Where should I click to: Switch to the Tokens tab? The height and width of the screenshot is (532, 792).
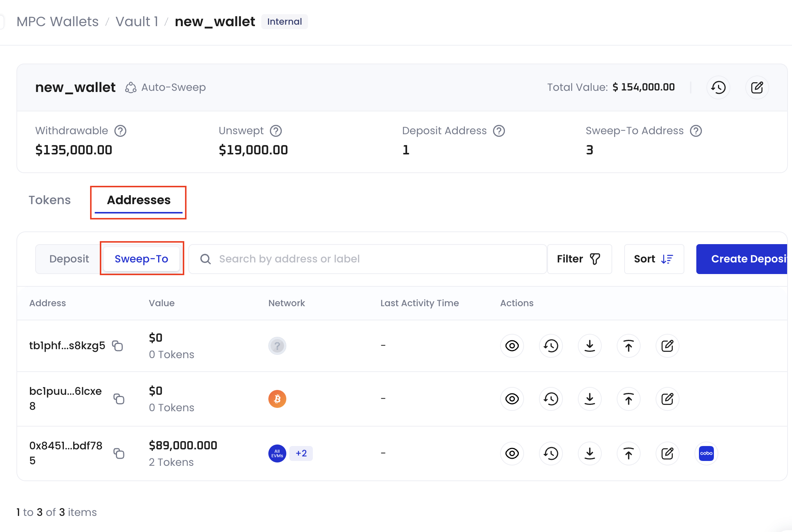[49, 200]
